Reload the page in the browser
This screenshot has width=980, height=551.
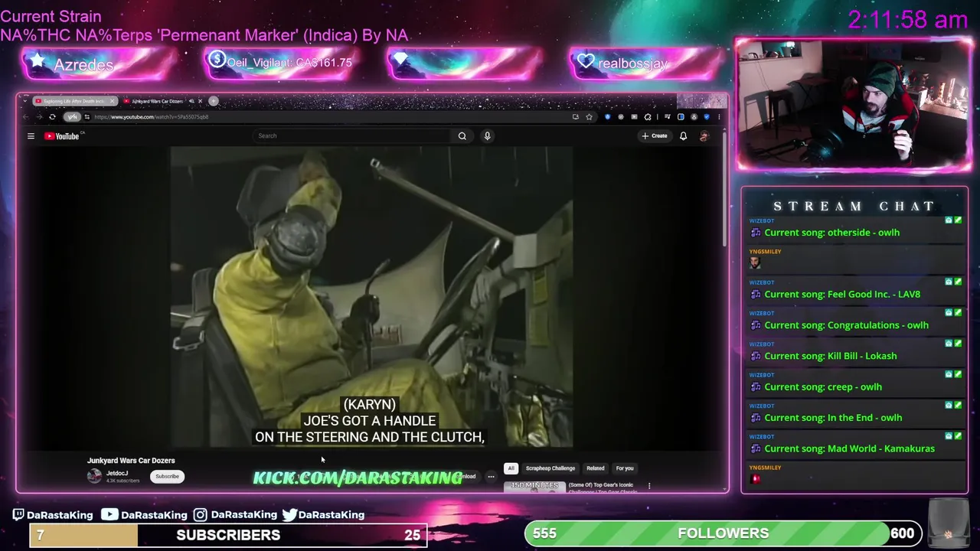tap(52, 116)
